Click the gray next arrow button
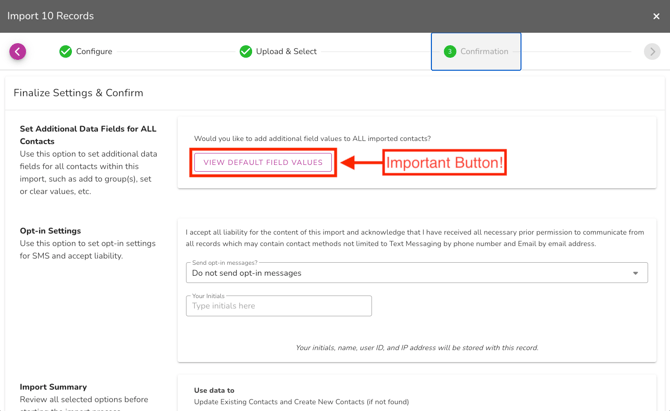The height and width of the screenshot is (411, 670). (652, 52)
